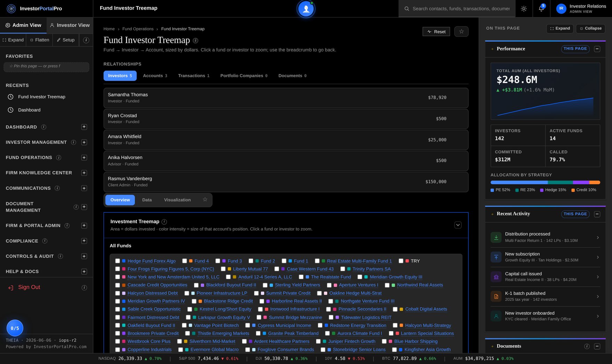Click the IR user avatar
This screenshot has height=364, width=612.
[x=561, y=9]
